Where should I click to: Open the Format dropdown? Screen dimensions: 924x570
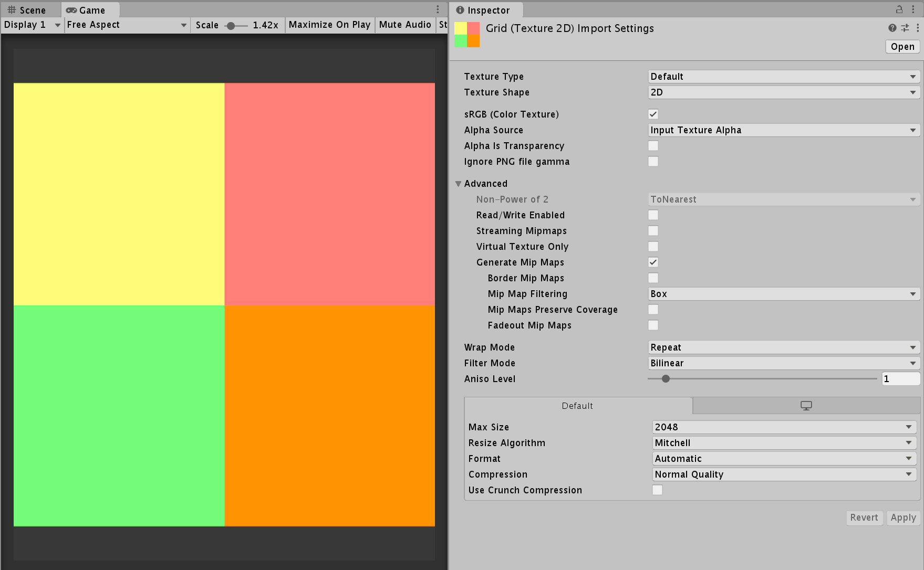(x=784, y=459)
